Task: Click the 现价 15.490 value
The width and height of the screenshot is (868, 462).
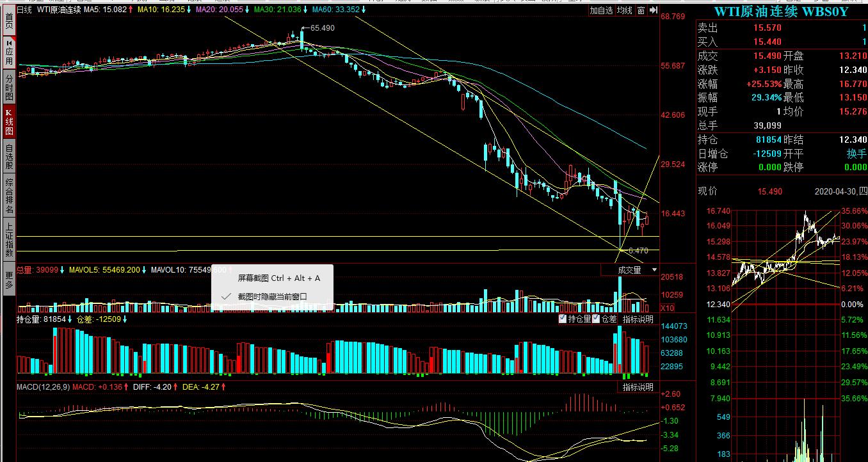Action: click(770, 191)
